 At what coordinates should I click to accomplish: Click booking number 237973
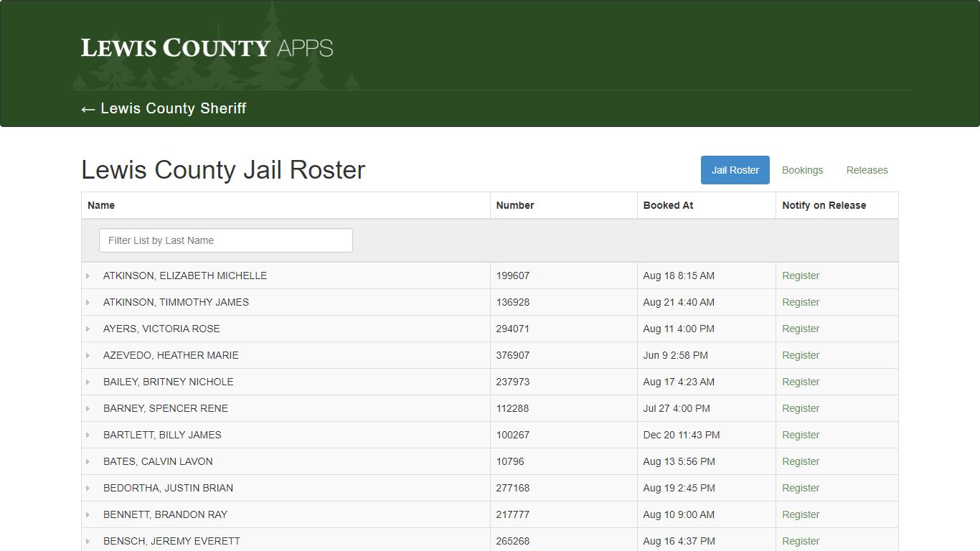pyautogui.click(x=513, y=382)
